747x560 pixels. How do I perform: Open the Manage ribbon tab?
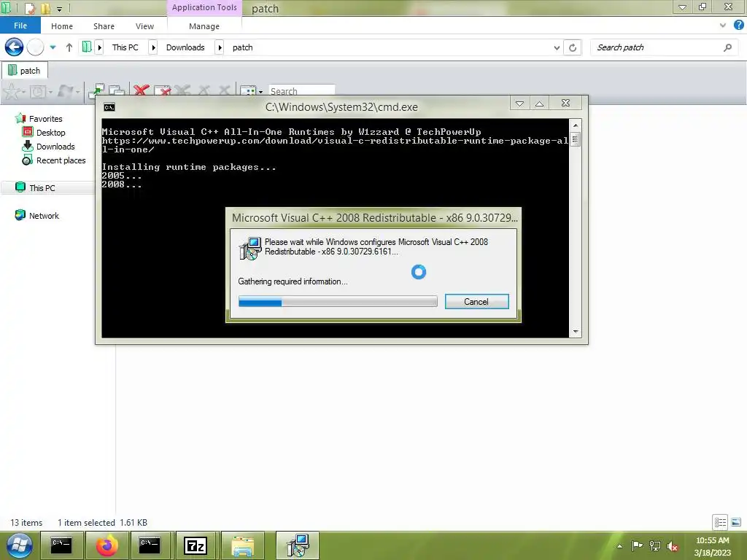point(204,26)
